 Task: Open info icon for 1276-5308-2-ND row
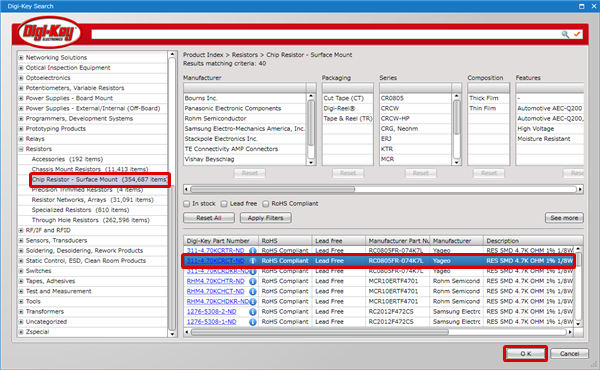point(253,311)
